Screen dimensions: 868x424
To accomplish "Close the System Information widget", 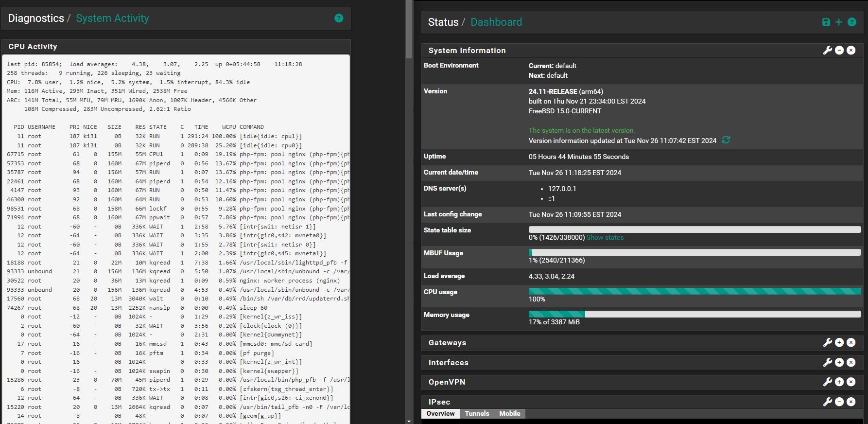I will pyautogui.click(x=851, y=50).
